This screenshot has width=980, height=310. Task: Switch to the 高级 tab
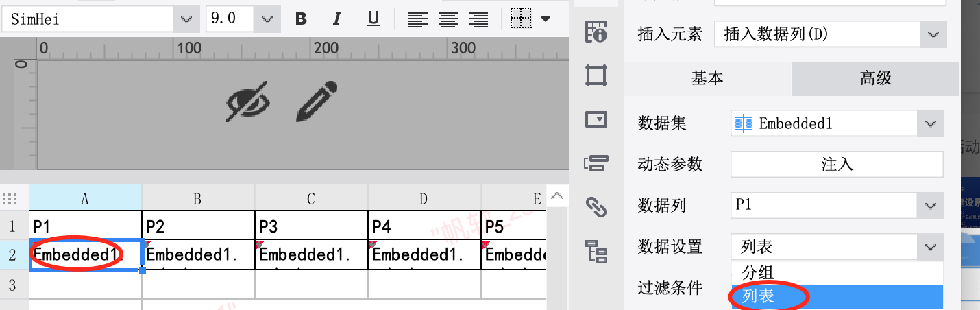[x=875, y=78]
